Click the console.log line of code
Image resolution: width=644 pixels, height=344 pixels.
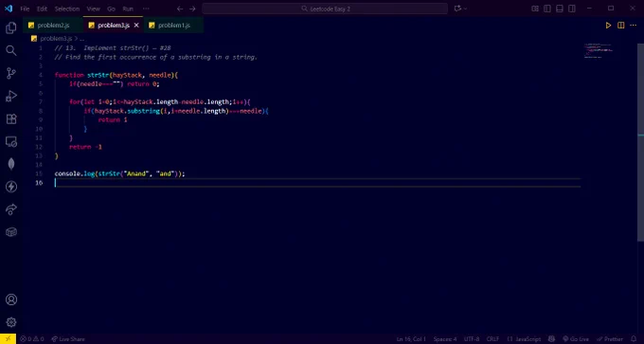click(119, 173)
